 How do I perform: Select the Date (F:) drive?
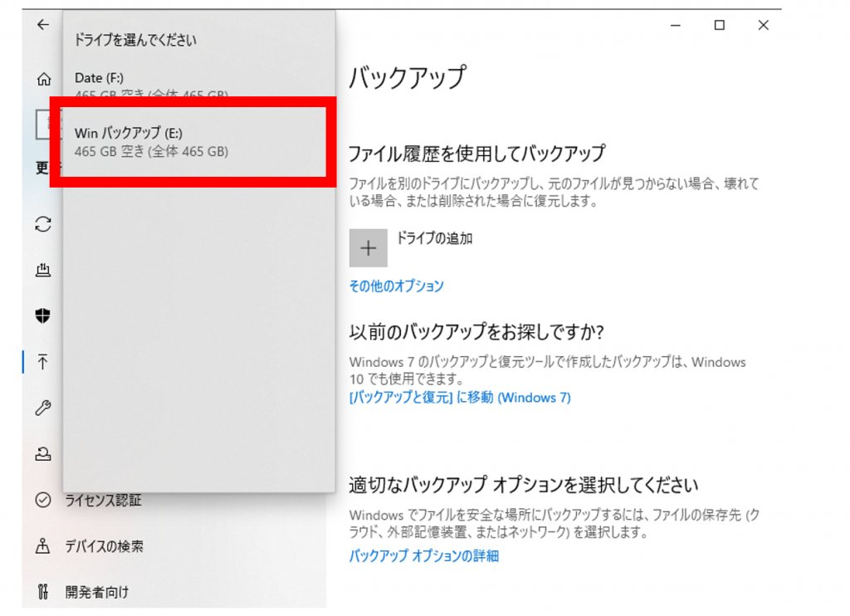(x=149, y=86)
